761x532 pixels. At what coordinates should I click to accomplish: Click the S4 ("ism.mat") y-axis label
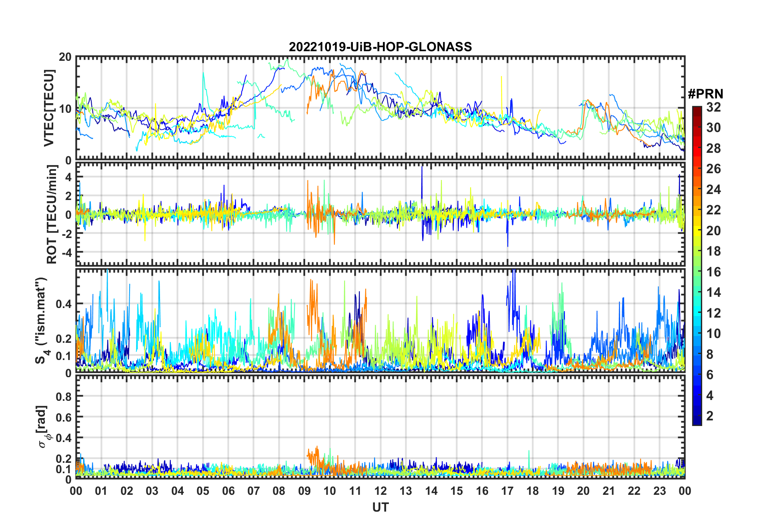tap(41, 321)
